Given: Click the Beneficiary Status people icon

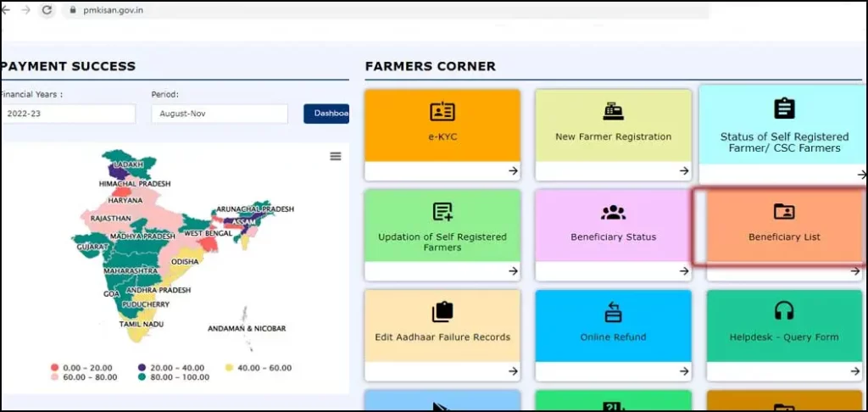Looking at the screenshot, I should point(613,212).
